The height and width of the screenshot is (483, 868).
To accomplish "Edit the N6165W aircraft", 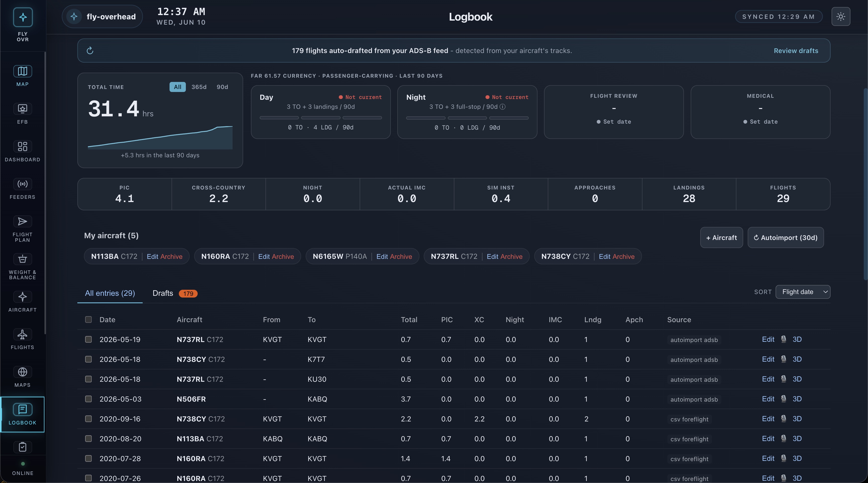I will (x=382, y=257).
